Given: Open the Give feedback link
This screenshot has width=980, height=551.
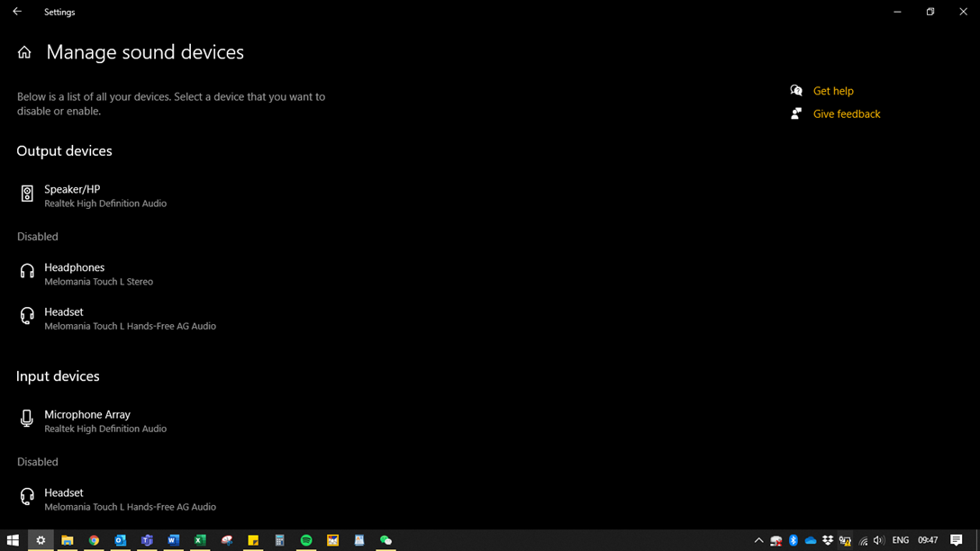Looking at the screenshot, I should coord(846,114).
